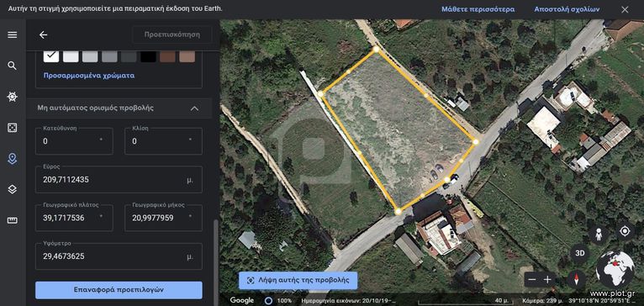
Task: Collapse Μη αυτόματος ορισμός προβολής section
Action: 194,108
